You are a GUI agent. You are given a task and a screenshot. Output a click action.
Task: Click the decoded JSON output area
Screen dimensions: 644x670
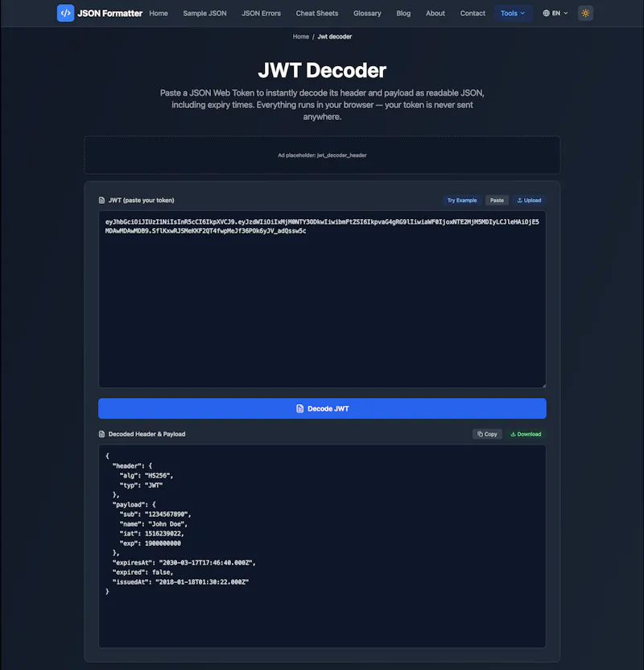(323, 546)
